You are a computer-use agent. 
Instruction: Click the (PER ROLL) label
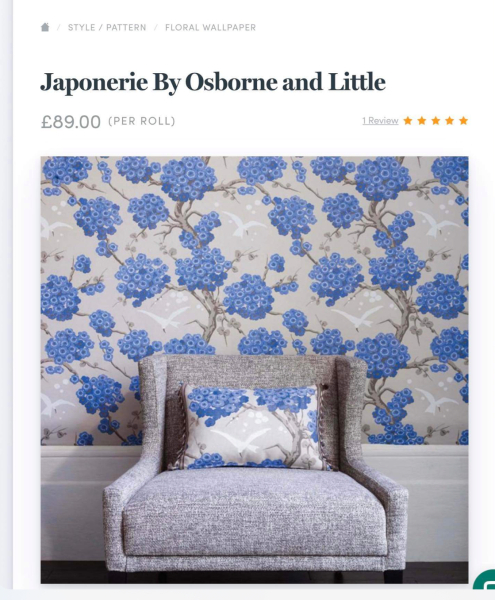142,121
